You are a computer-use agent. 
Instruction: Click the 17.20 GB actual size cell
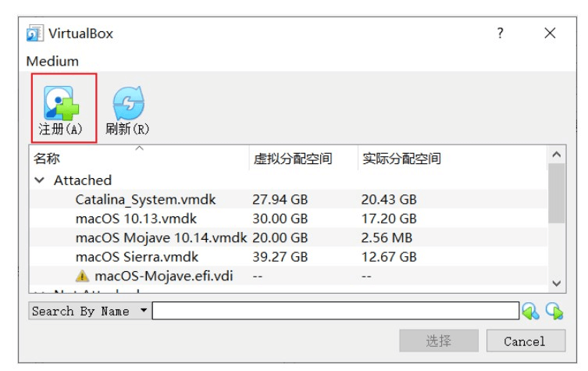(x=389, y=219)
